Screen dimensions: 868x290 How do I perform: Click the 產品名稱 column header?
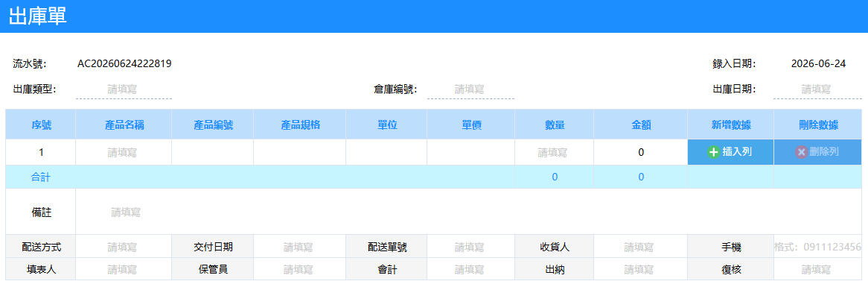coord(124,124)
